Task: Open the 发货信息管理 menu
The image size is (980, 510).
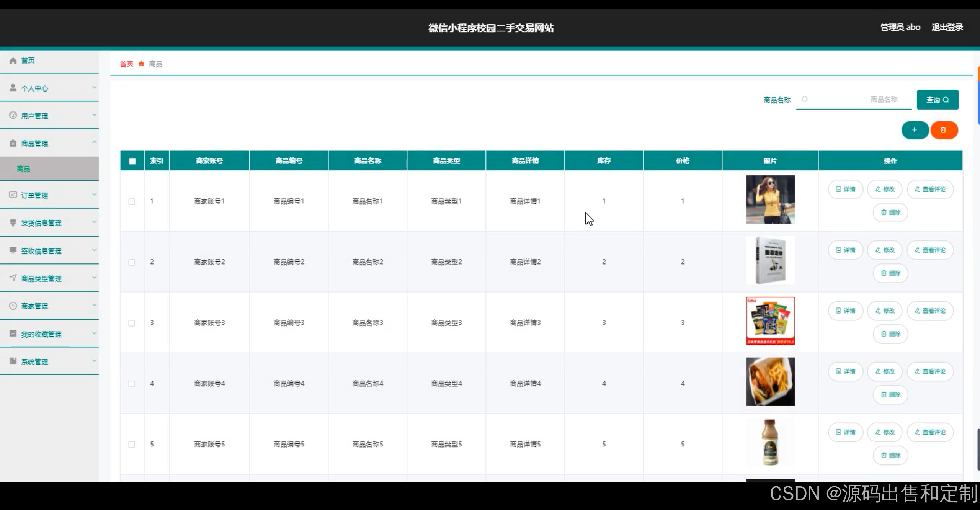Action: click(41, 223)
